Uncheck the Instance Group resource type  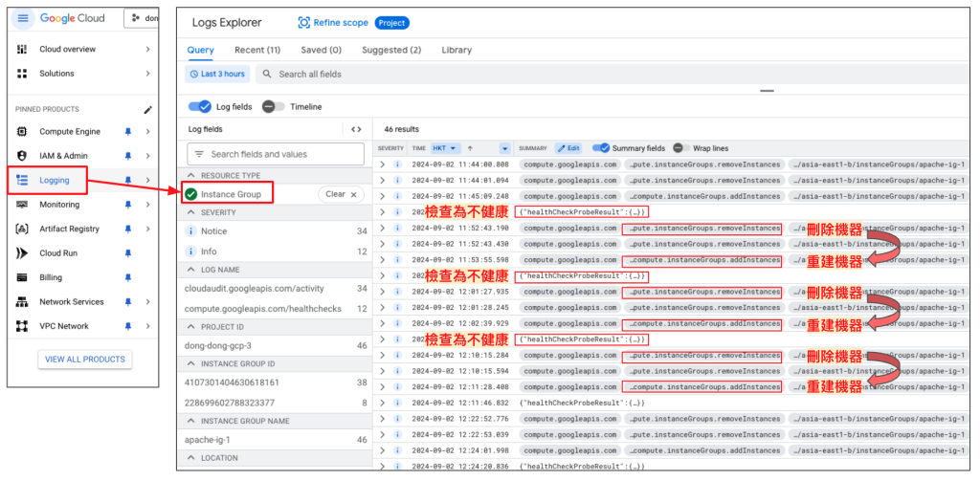(x=191, y=195)
